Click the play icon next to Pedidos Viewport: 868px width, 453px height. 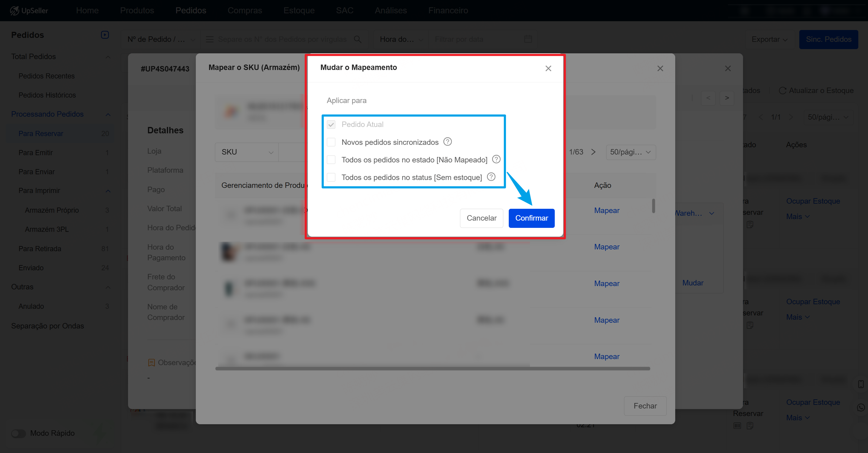tap(105, 35)
